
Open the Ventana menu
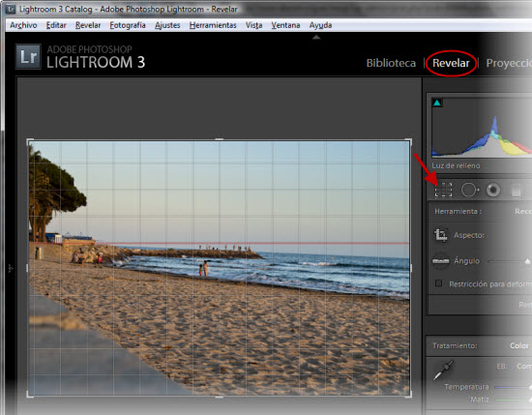click(x=285, y=25)
